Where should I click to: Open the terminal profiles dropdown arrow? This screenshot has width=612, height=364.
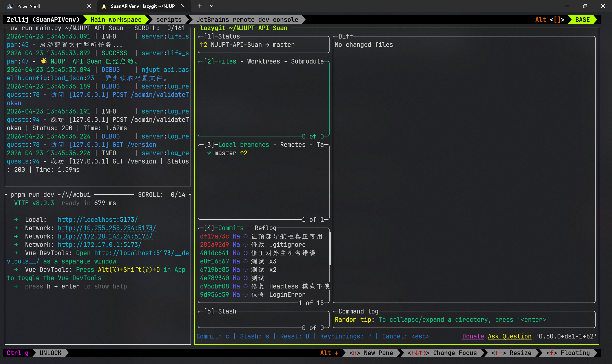pos(212,6)
